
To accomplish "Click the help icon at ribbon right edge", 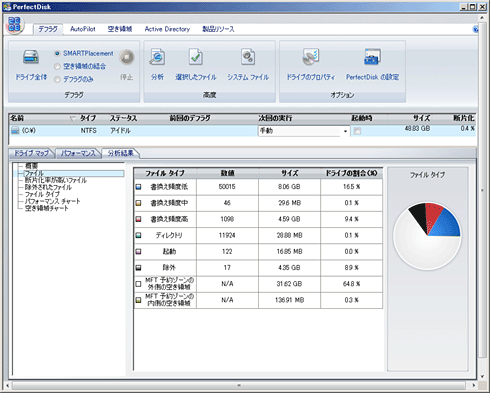I will click(x=476, y=29).
